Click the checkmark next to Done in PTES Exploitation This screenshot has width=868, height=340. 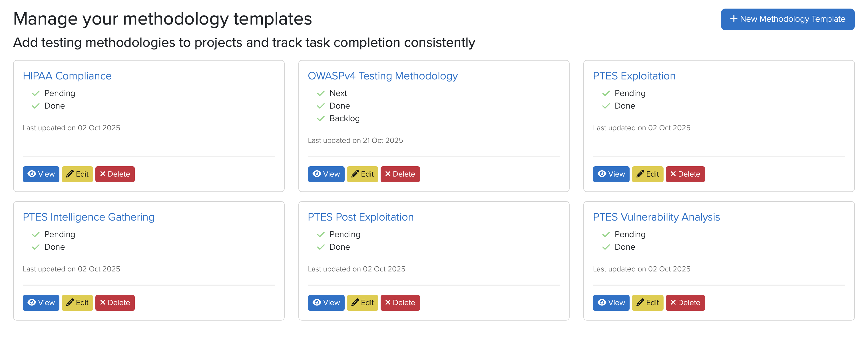606,106
